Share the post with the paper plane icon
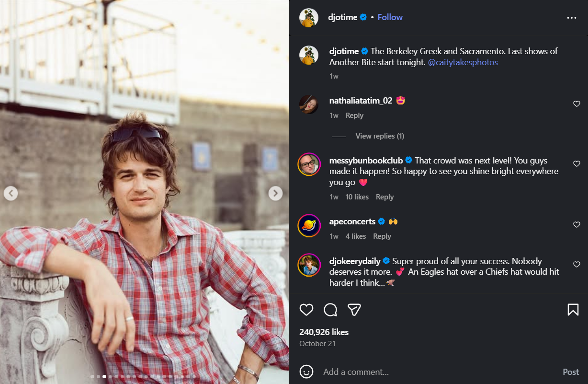 pyautogui.click(x=354, y=310)
